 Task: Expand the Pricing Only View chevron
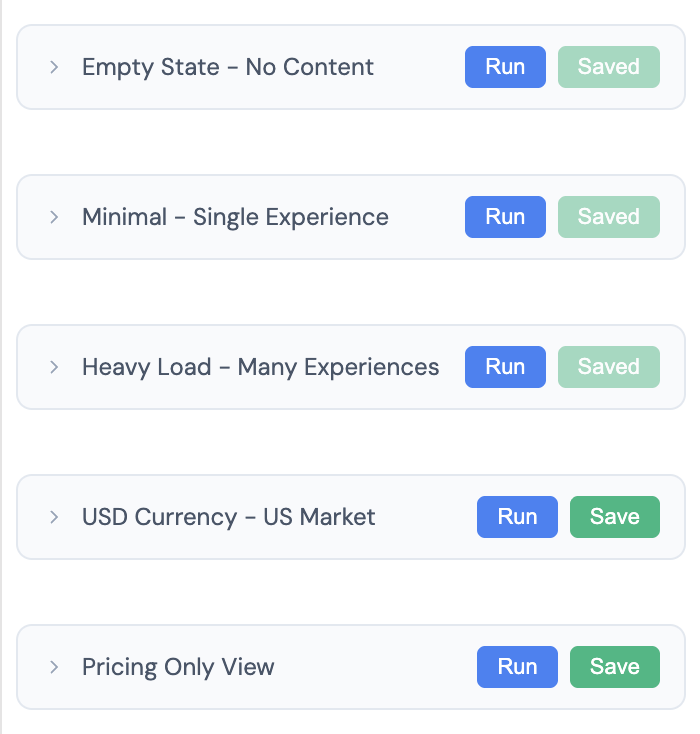tap(54, 667)
